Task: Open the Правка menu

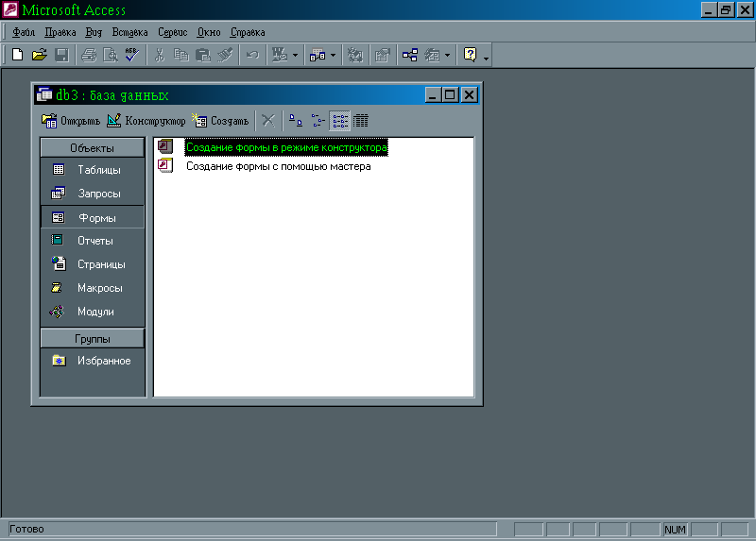Action: [60, 32]
